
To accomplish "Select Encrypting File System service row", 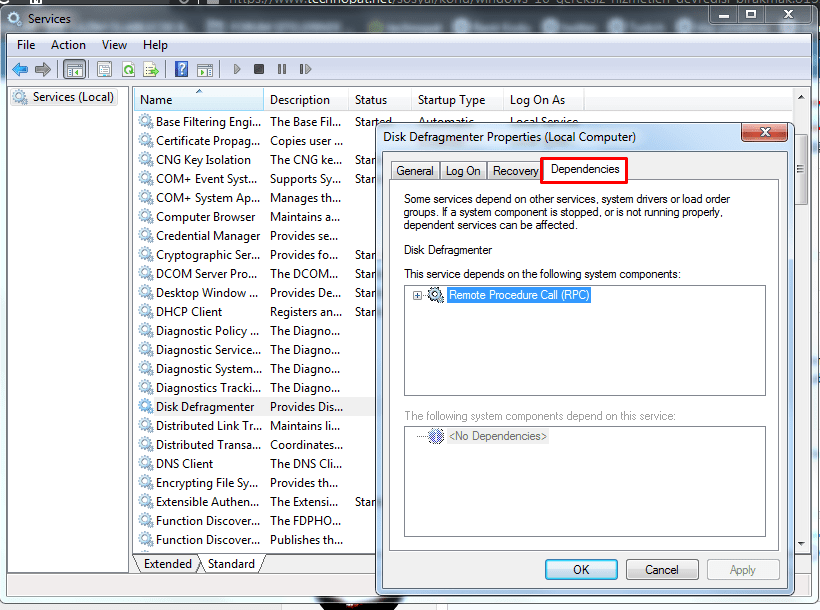I will coord(255,482).
